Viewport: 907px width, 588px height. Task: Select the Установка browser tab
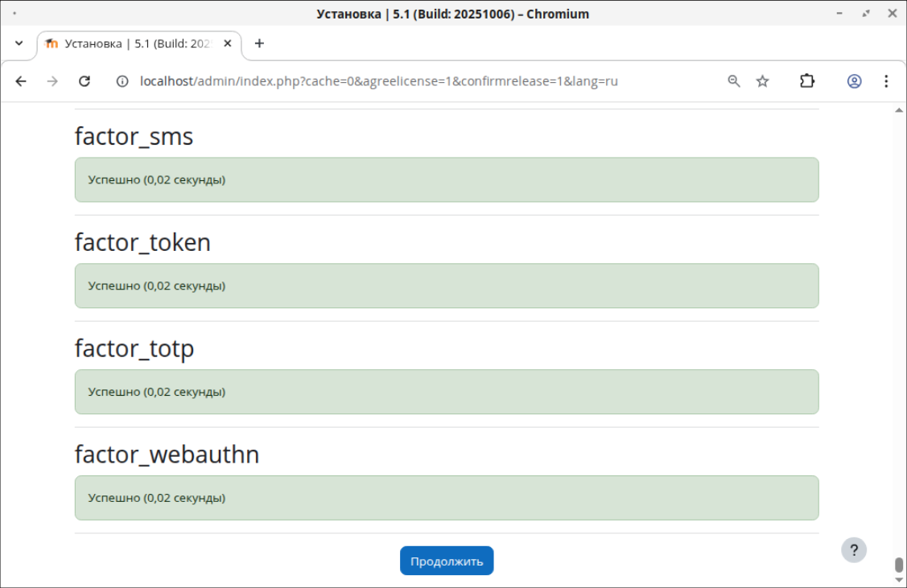(133, 43)
